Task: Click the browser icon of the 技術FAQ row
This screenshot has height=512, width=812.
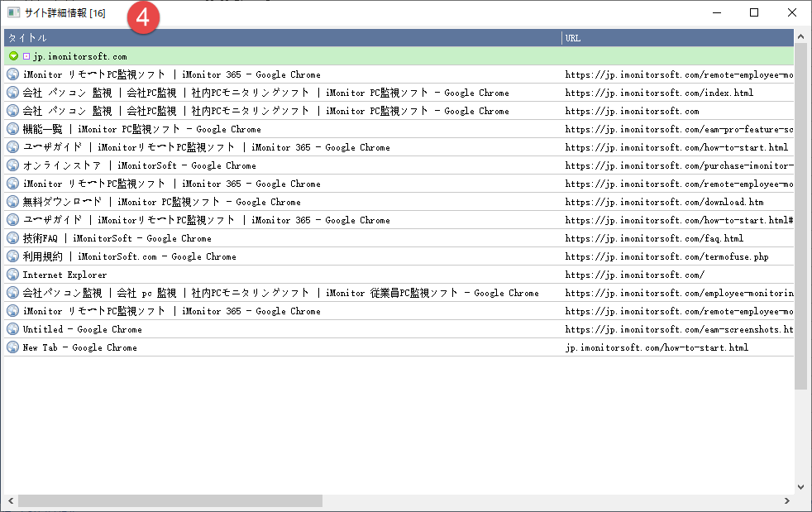Action: pyautogui.click(x=13, y=238)
